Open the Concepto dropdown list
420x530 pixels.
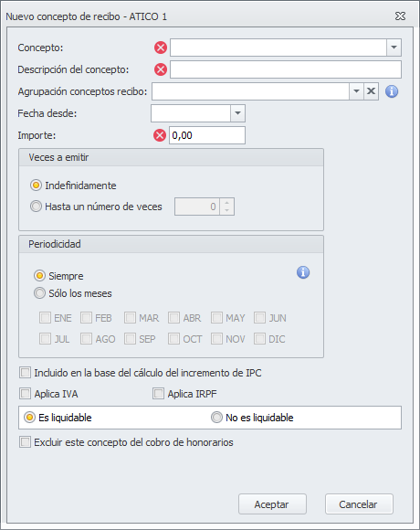pos(394,48)
